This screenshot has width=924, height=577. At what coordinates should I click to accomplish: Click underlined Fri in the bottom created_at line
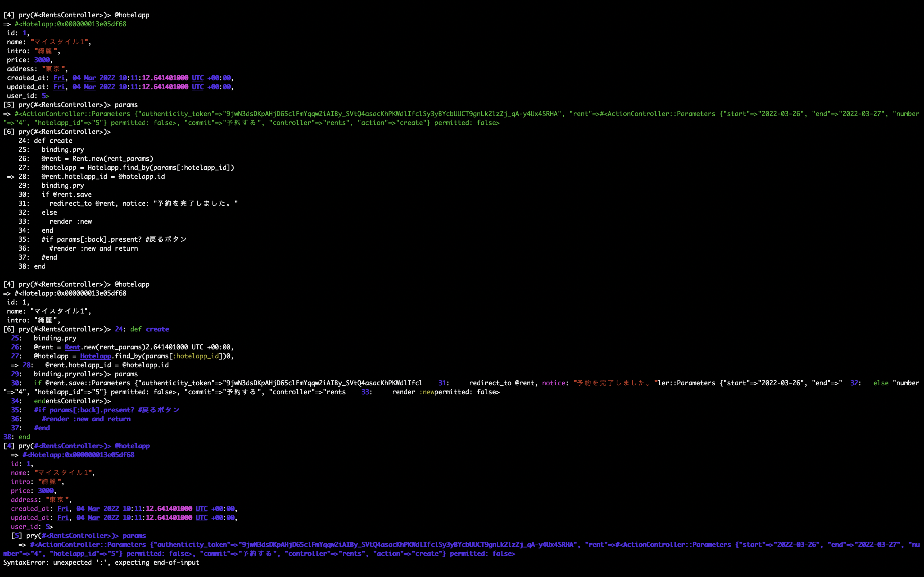point(63,509)
